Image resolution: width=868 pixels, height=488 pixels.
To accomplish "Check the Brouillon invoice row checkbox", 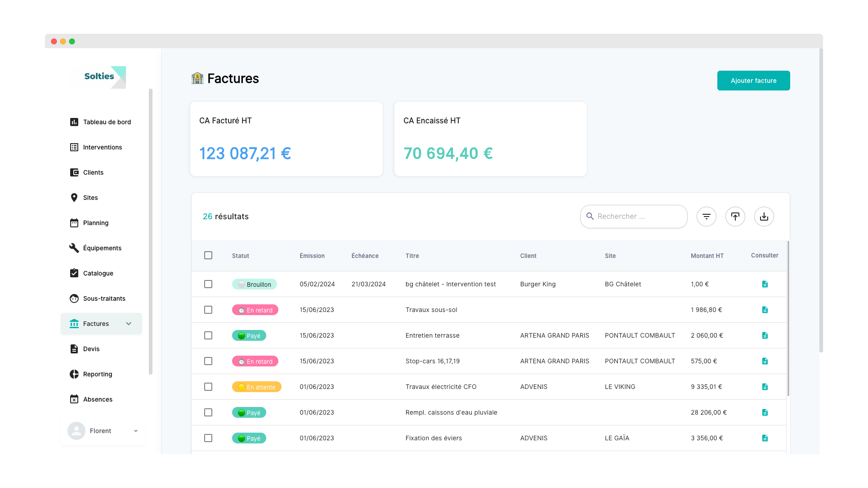I will point(208,284).
